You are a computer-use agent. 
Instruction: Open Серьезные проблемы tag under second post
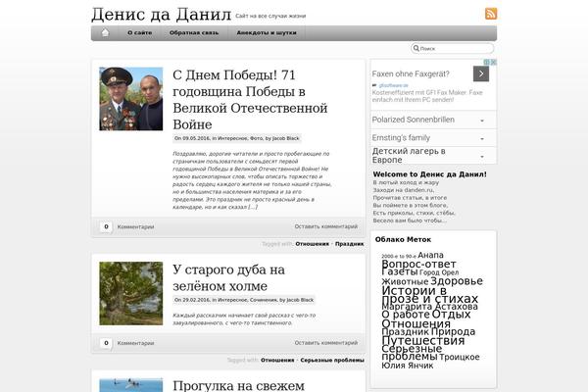pos(332,360)
